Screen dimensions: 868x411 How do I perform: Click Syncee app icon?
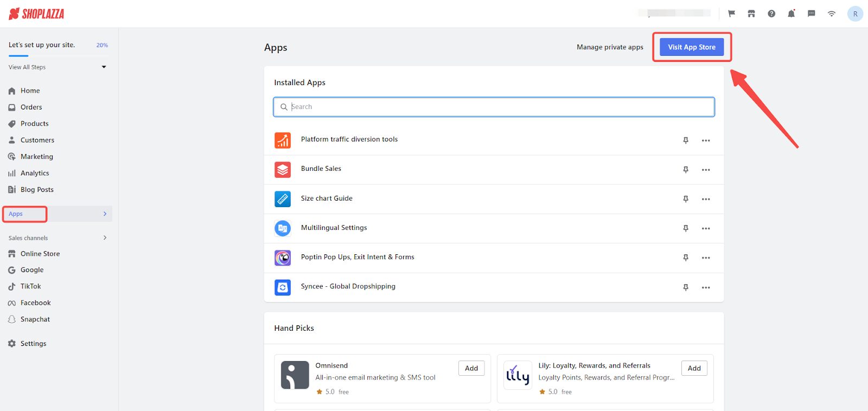[283, 287]
